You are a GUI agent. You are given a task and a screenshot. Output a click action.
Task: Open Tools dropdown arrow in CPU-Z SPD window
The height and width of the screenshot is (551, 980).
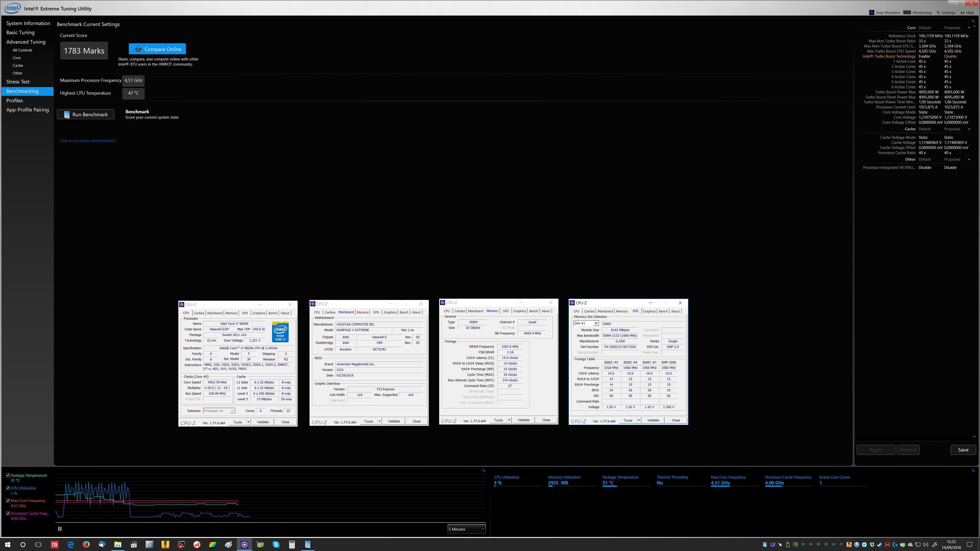pyautogui.click(x=639, y=420)
